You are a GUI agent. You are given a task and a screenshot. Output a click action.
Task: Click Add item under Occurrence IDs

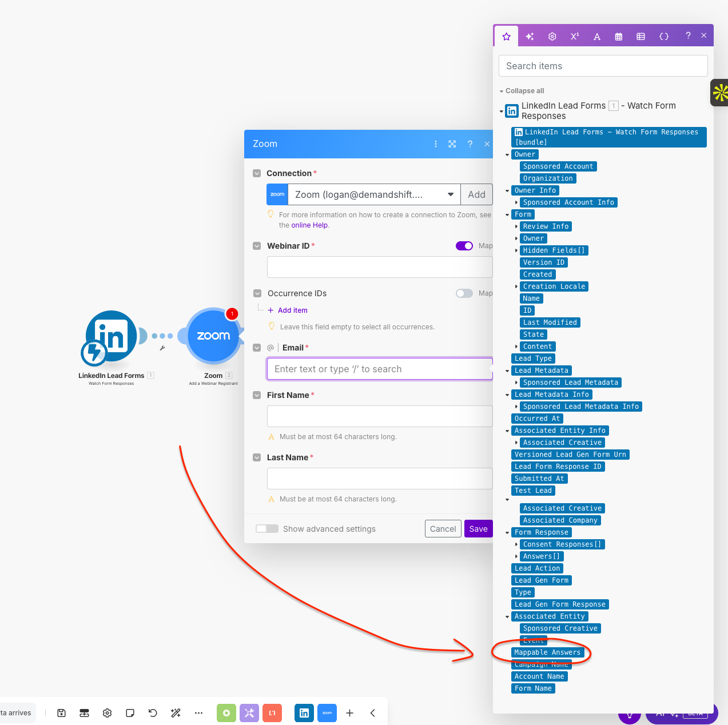click(x=288, y=310)
